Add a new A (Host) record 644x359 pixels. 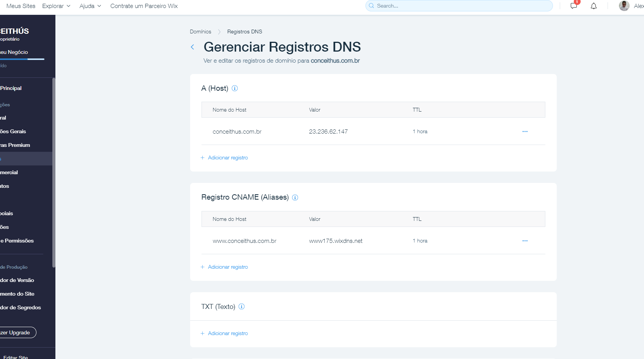[x=227, y=158]
